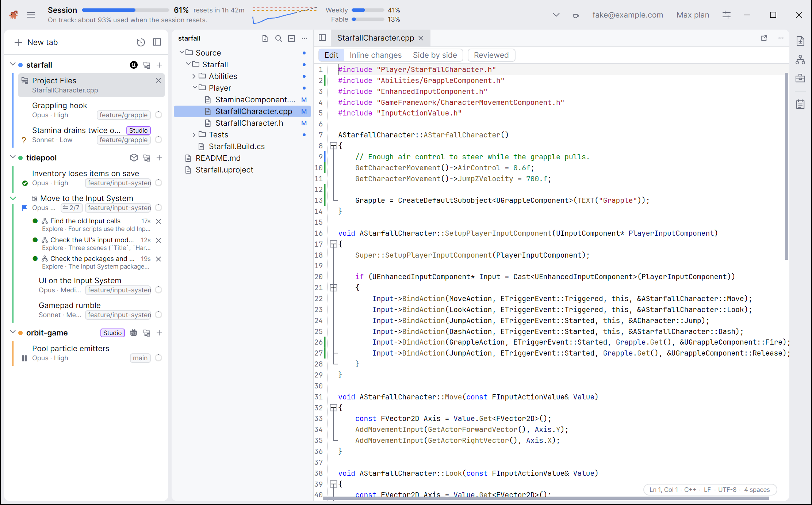Image resolution: width=812 pixels, height=505 pixels.
Task: Collapse the starfall project group
Action: coord(13,65)
